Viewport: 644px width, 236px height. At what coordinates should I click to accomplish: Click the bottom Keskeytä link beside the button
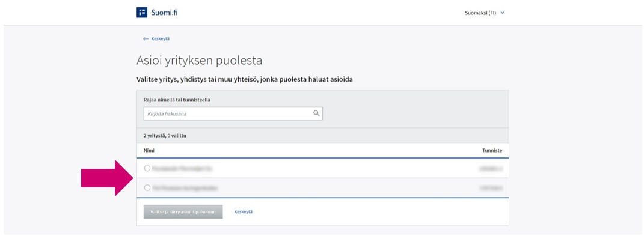pyautogui.click(x=243, y=212)
